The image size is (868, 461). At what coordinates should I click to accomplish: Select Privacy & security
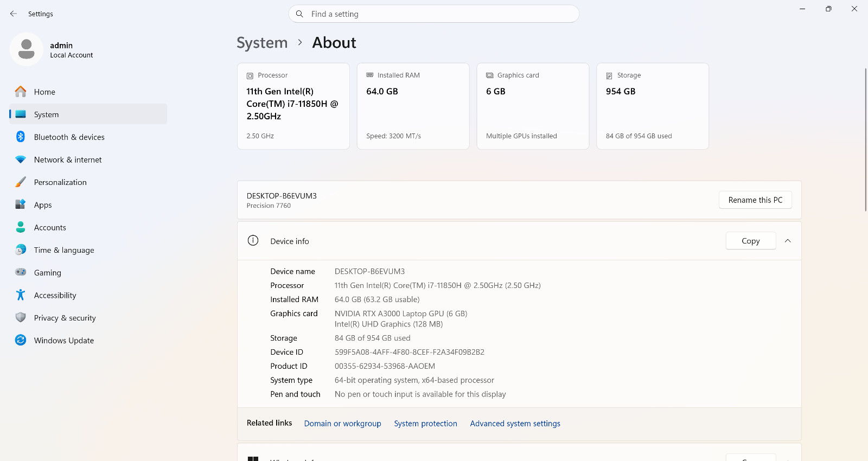88,318
